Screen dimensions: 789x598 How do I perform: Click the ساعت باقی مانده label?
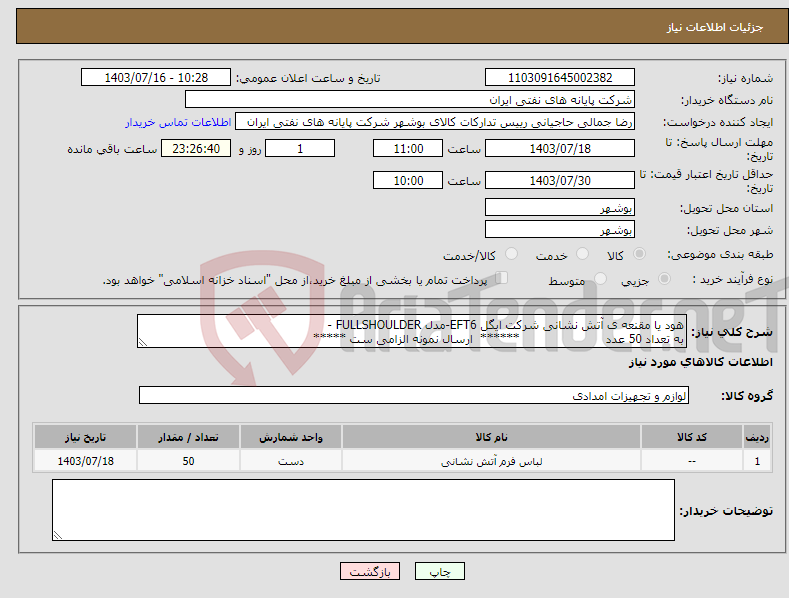112,150
